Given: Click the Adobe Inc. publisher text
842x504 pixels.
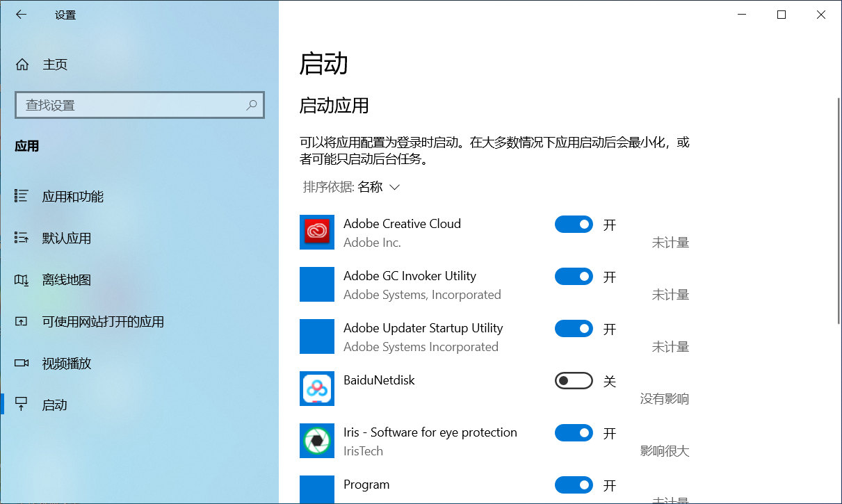Looking at the screenshot, I should (x=372, y=243).
